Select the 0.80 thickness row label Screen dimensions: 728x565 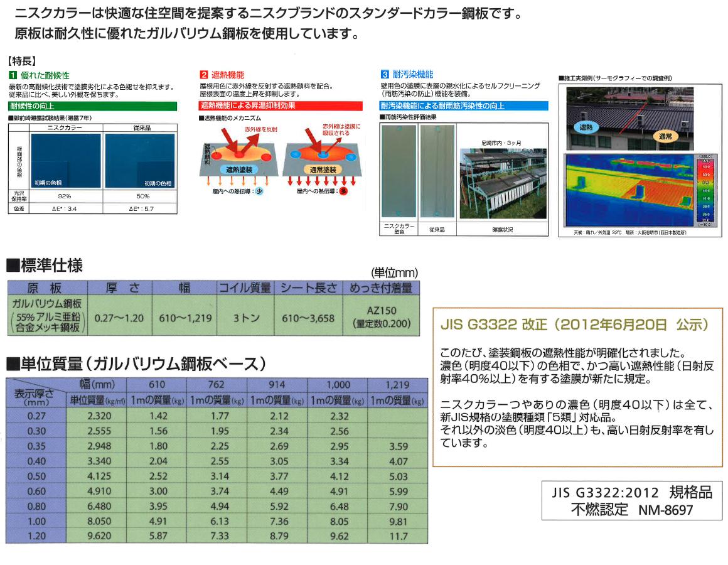(x=36, y=507)
